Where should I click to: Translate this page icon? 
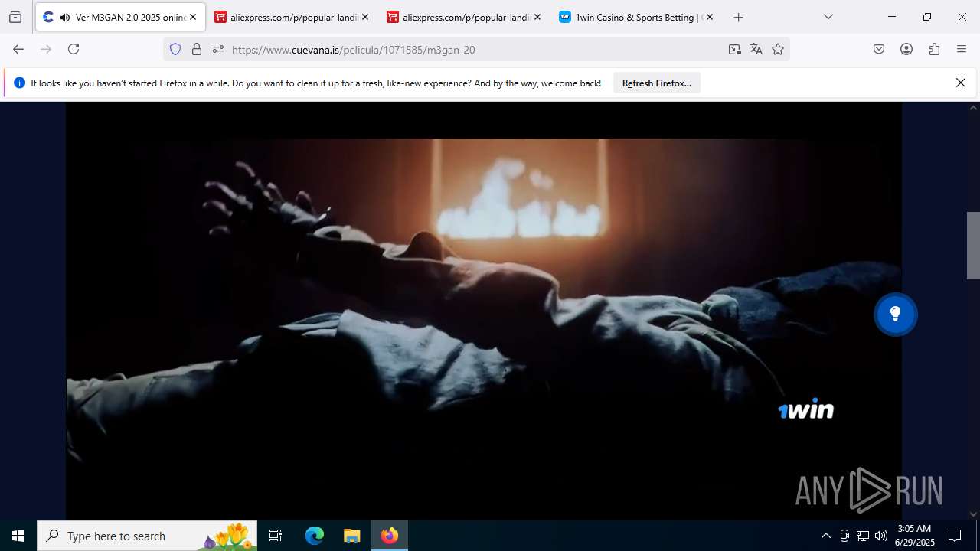[x=756, y=49]
